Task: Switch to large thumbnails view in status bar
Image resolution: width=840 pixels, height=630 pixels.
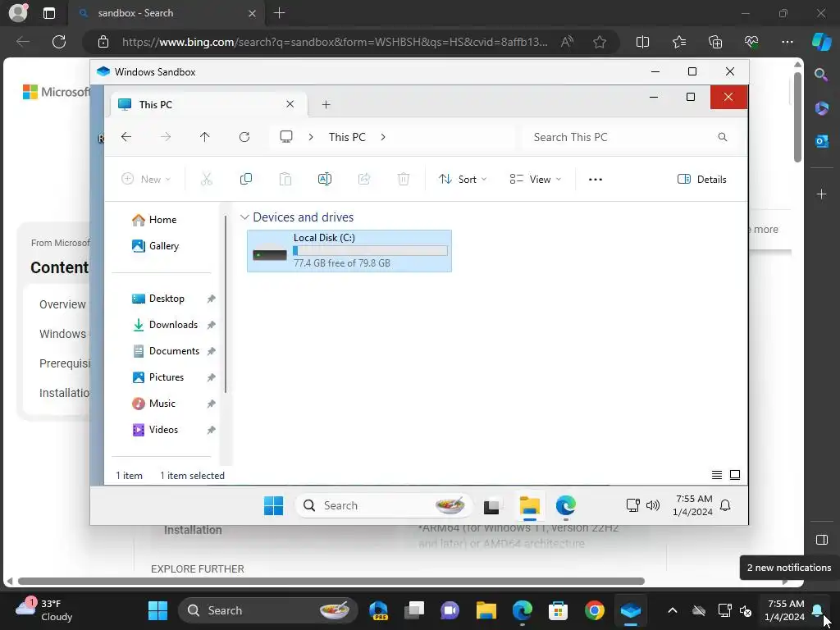Action: tap(735, 475)
